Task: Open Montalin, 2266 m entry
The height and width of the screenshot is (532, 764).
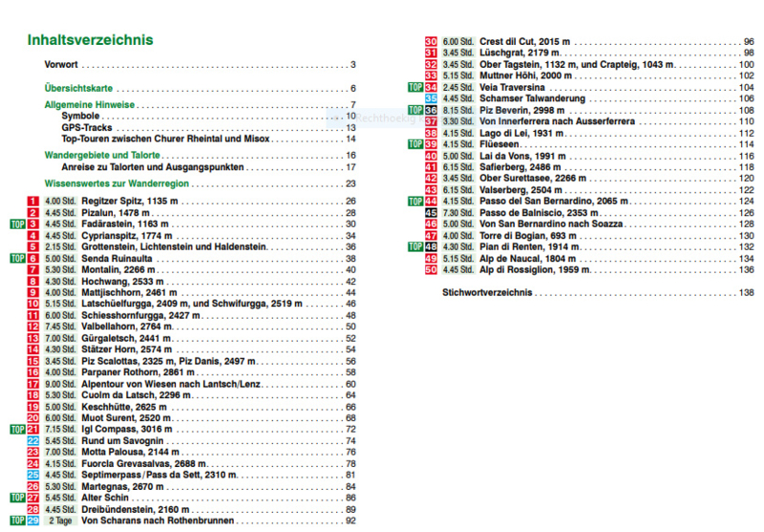Action: tap(117, 270)
